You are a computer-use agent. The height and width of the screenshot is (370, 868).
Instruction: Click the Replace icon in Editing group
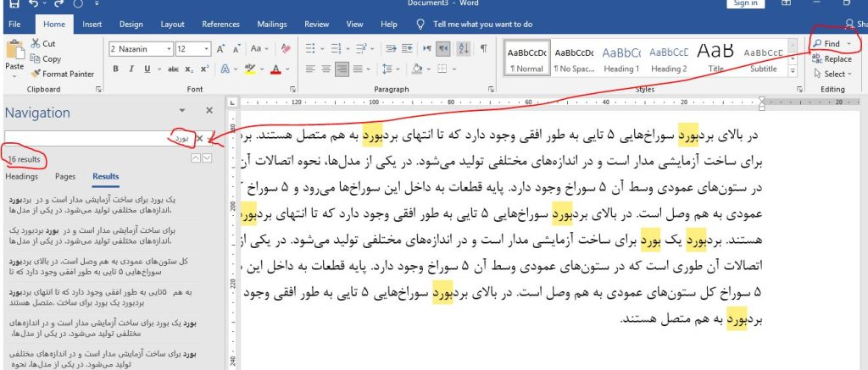[x=817, y=58]
